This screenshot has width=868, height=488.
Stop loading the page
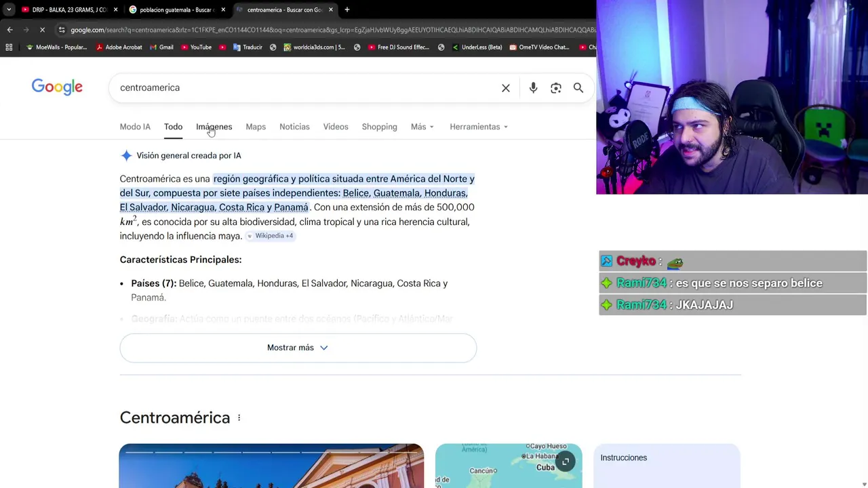[x=42, y=30]
